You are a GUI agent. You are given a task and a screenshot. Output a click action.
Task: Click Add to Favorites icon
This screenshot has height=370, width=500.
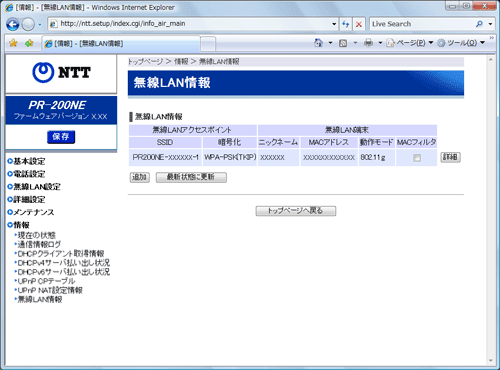29,43
